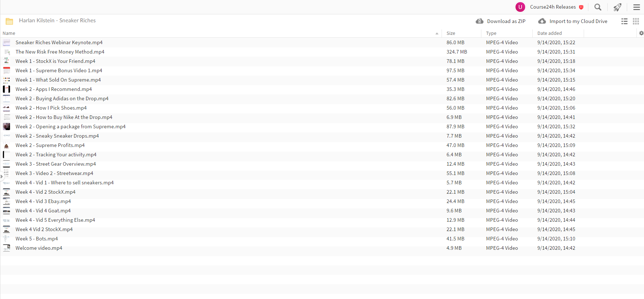Screen dimensions: 644x299
Task: Click the user avatar U icon
Action: click(x=520, y=7)
